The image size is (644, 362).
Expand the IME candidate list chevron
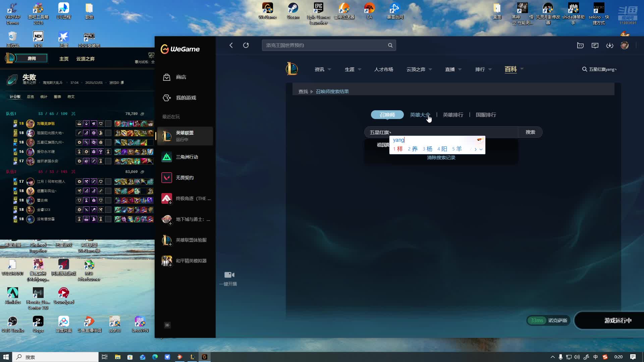(481, 149)
